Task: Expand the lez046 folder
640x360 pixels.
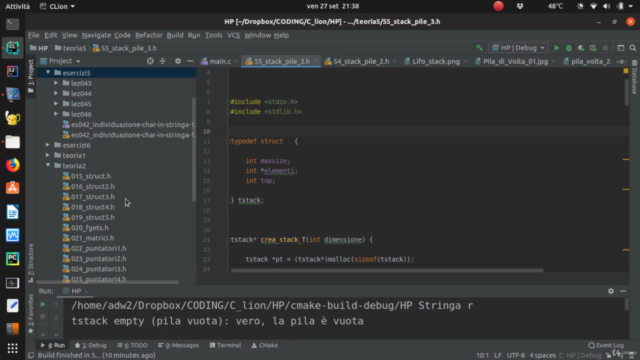Action: click(x=56, y=114)
